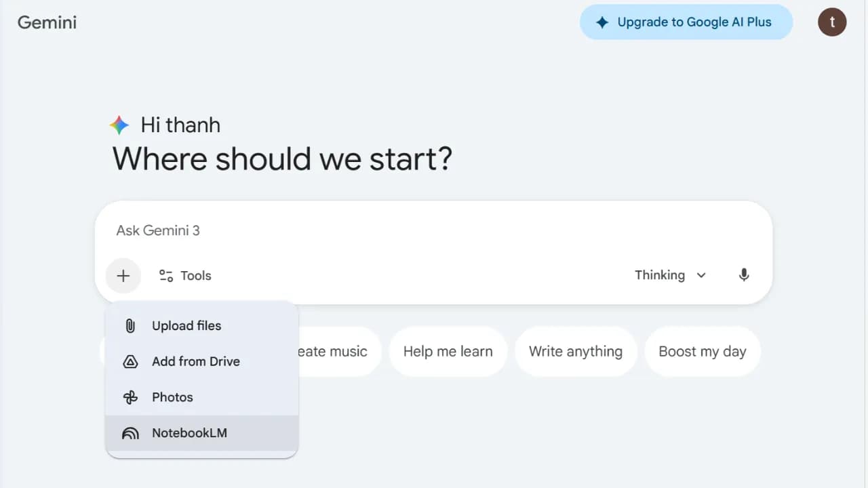The width and height of the screenshot is (868, 488).
Task: Click the Gemini sparkle logo near the greeting
Action: coord(119,125)
